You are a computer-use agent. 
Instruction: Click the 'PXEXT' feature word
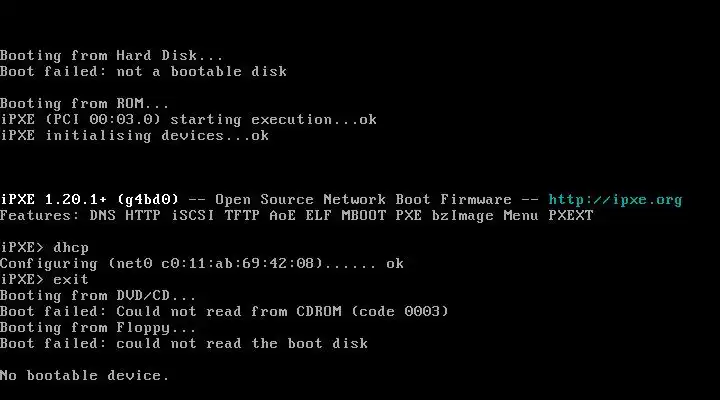coord(571,215)
